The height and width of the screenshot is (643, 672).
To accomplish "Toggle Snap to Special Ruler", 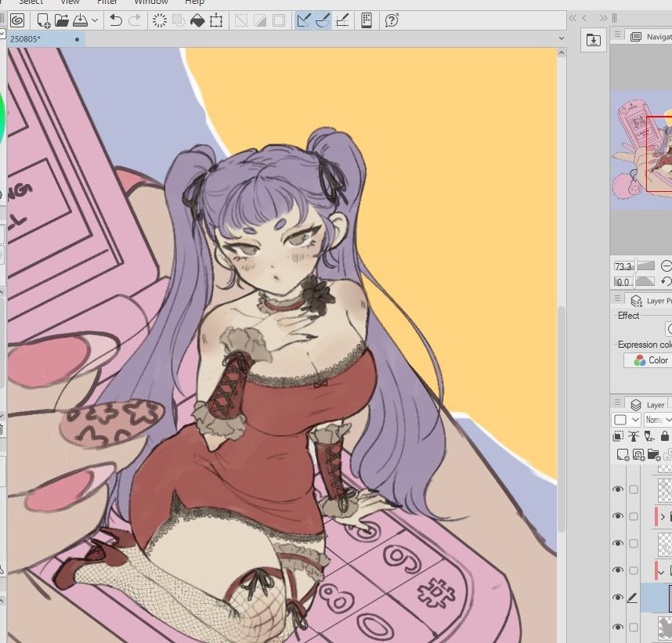I will [323, 20].
